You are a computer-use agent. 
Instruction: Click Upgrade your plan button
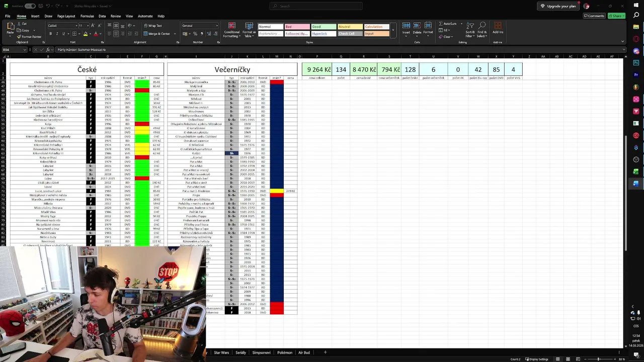(558, 6)
